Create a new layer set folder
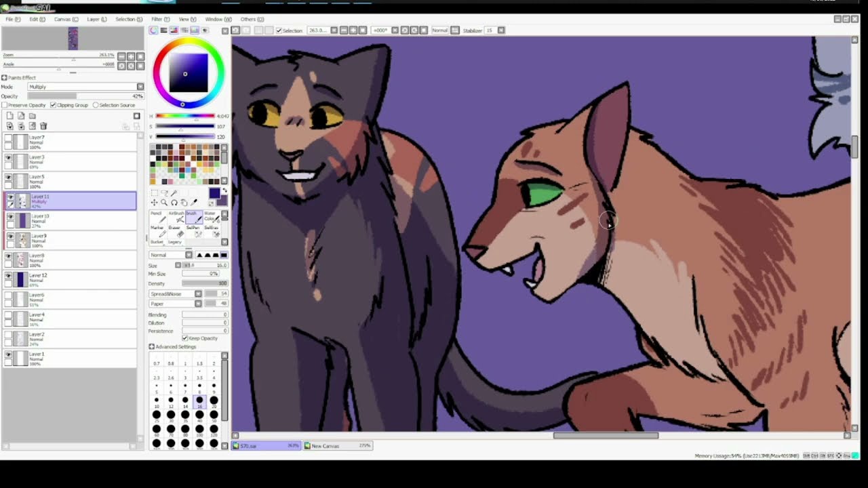 tap(32, 116)
